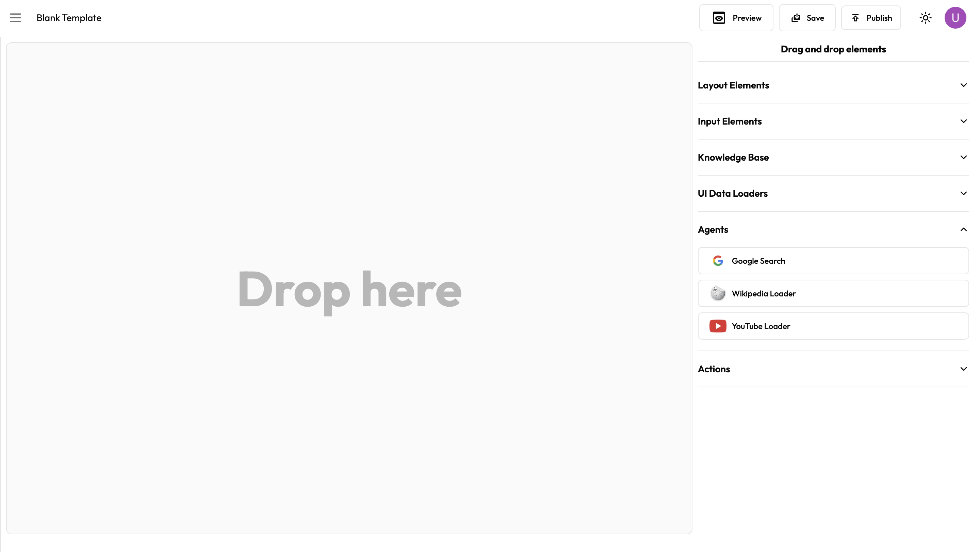Screen dimensions: 980x552
Task: Click the Save icon
Action: pyautogui.click(x=796, y=18)
